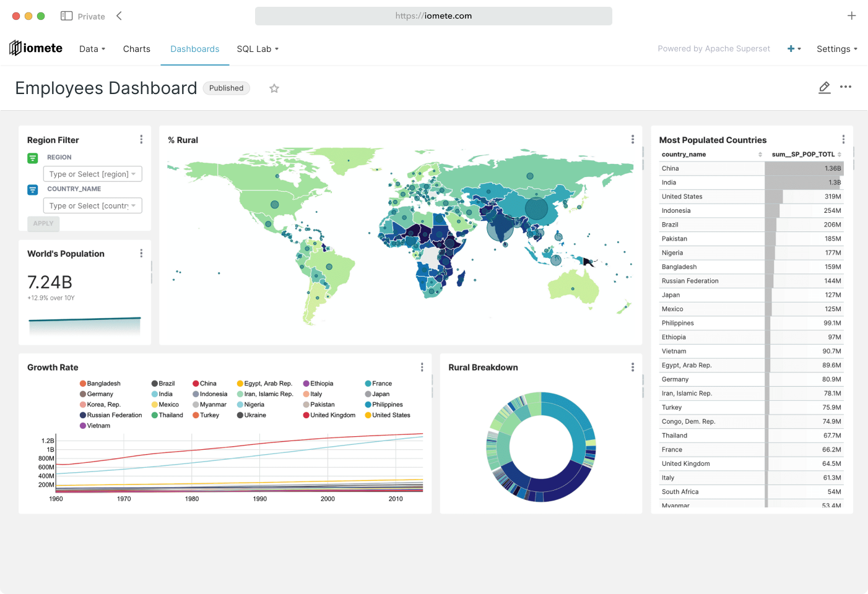The image size is (868, 594).
Task: Open the Growth Rate chart options menu
Action: point(422,366)
